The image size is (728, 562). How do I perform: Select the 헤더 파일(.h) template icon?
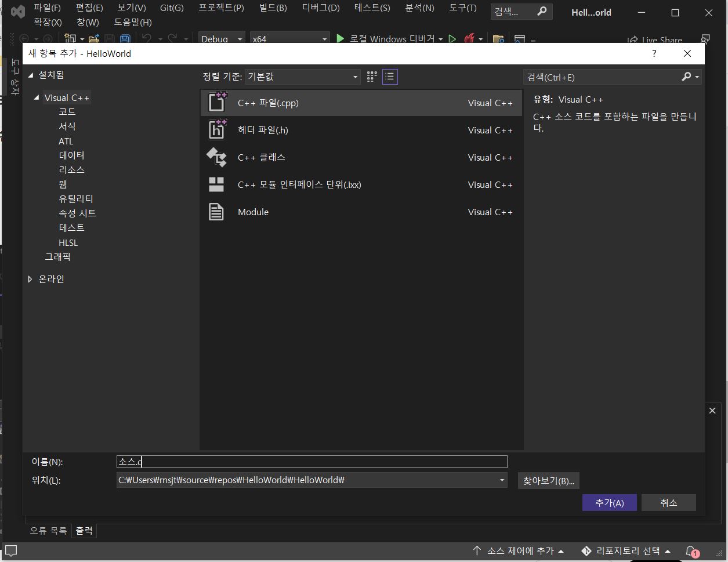(217, 130)
